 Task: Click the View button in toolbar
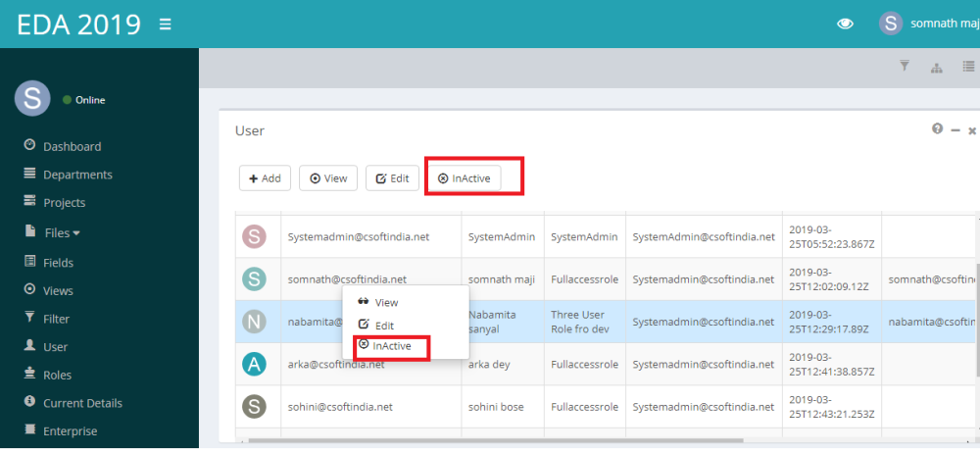tap(328, 178)
